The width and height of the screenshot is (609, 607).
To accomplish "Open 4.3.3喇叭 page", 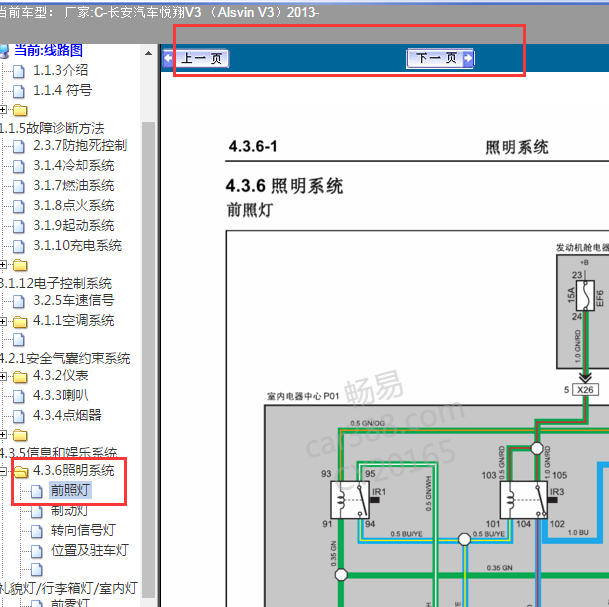I will click(61, 395).
